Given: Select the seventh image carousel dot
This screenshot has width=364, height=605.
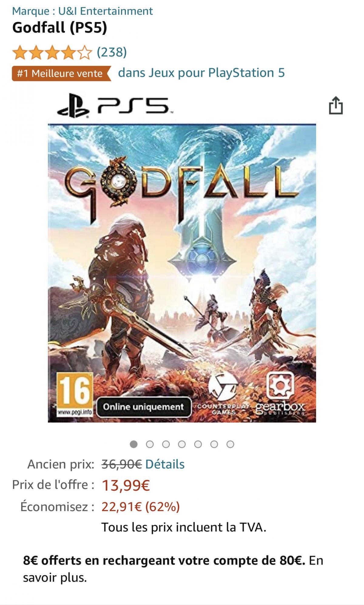Looking at the screenshot, I should 230,444.
